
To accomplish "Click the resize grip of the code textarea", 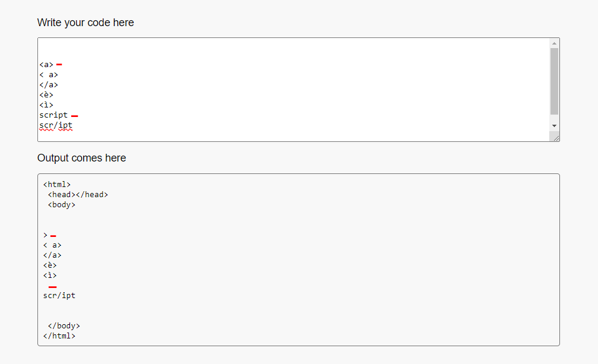I will click(556, 138).
